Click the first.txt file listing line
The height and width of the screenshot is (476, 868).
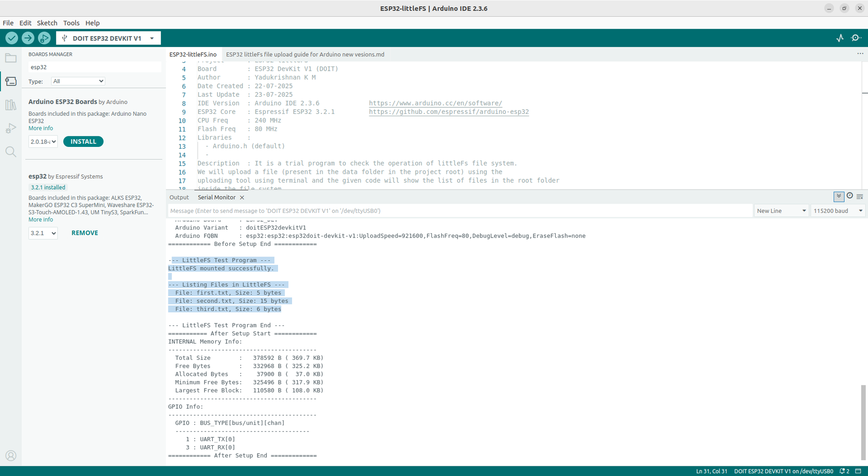click(x=228, y=293)
